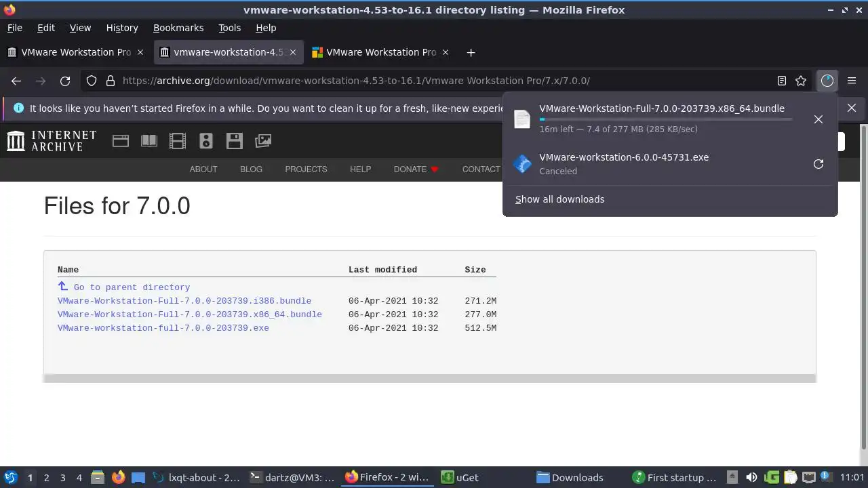Viewport: 868px width, 488px height.
Task: Open the File menu
Action: pos(14,28)
